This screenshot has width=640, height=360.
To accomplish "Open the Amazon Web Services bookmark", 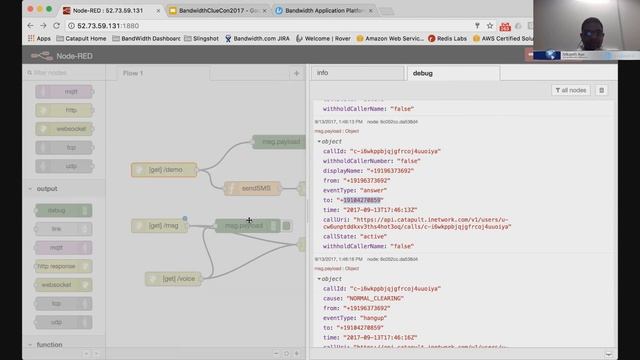I will (x=390, y=38).
